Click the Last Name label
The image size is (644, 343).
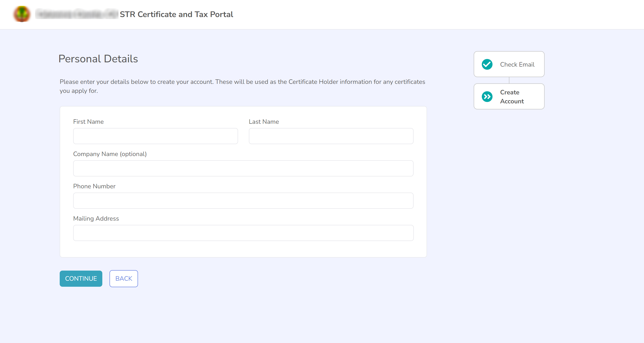click(264, 122)
